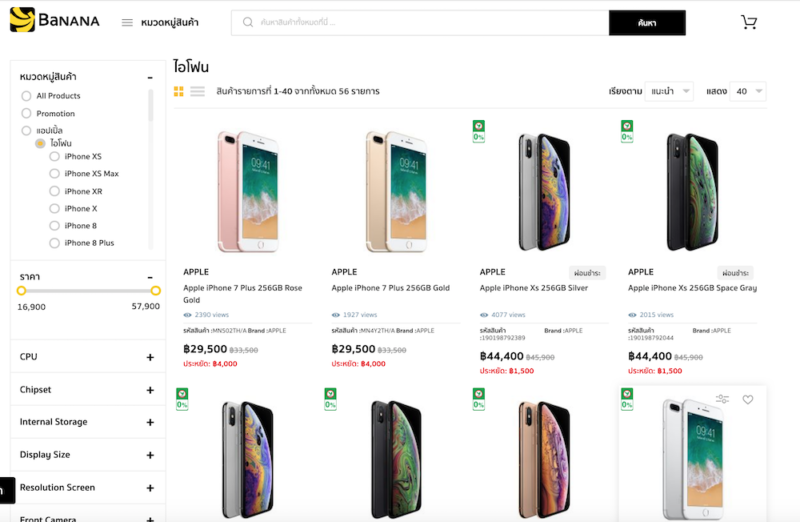Switch to list view layout
The height and width of the screenshot is (522, 800).
197,91
